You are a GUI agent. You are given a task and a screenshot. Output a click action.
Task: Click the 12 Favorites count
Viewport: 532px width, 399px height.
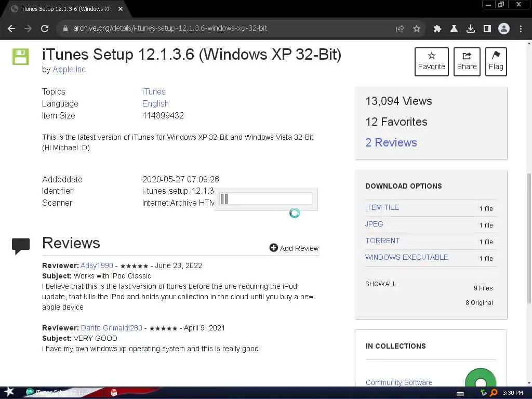point(396,122)
